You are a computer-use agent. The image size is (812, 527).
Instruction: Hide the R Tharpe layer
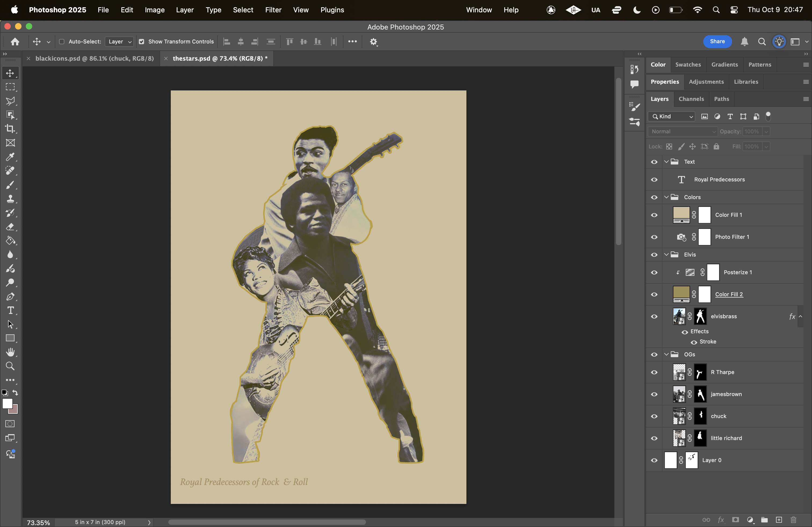tap(654, 372)
